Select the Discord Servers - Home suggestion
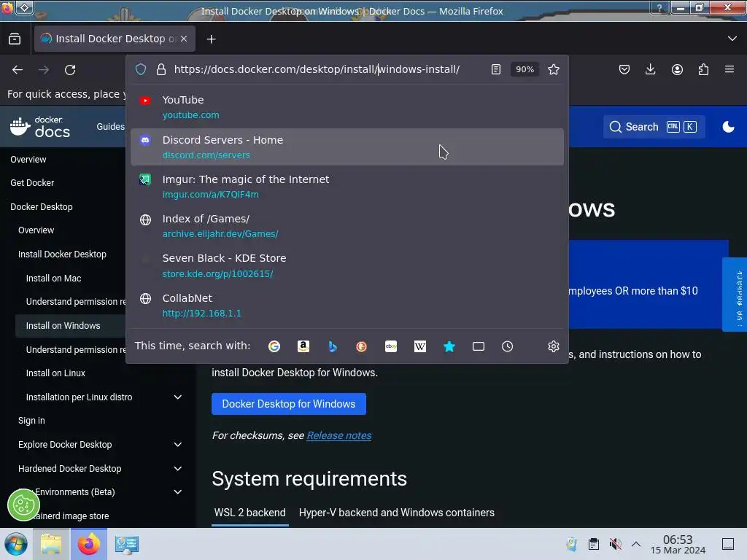747x560 pixels. [347, 147]
